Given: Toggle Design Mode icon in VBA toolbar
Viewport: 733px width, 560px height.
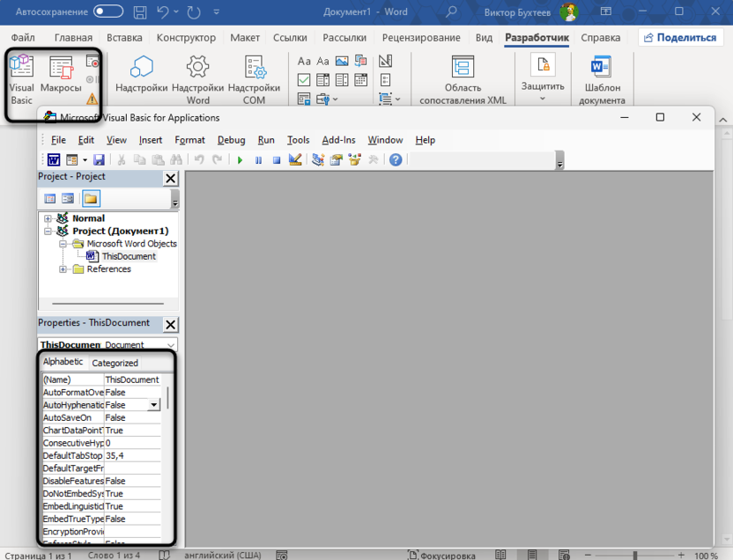Looking at the screenshot, I should pos(295,160).
